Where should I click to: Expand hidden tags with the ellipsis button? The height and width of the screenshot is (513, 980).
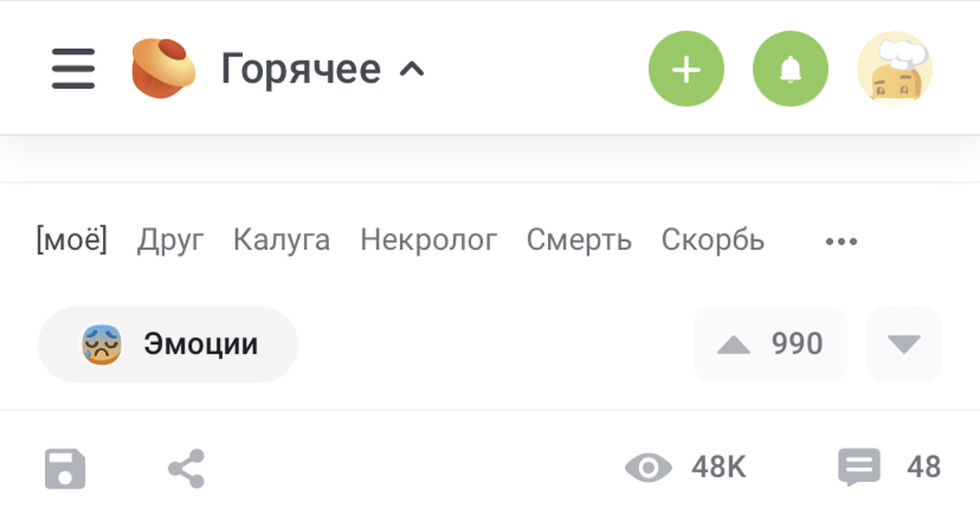[841, 240]
